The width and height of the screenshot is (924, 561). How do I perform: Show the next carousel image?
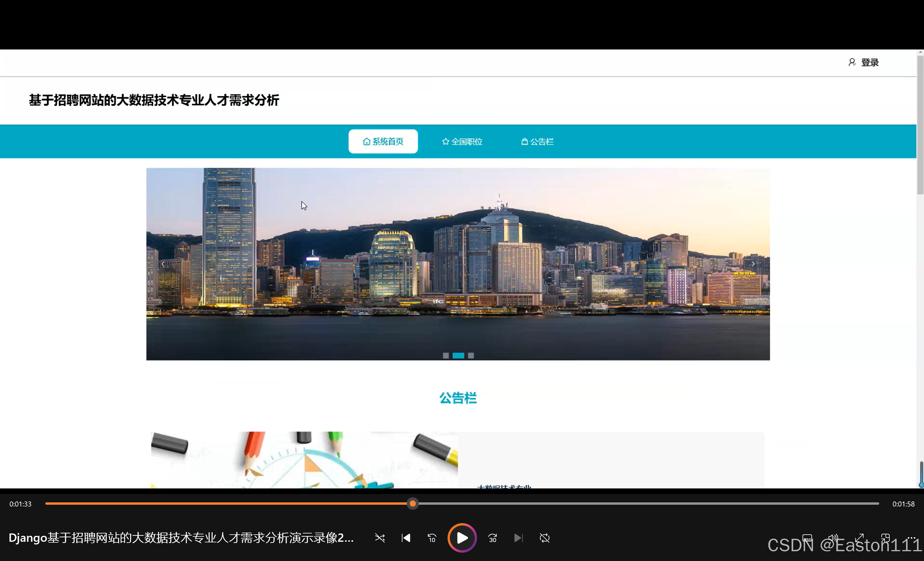(753, 264)
